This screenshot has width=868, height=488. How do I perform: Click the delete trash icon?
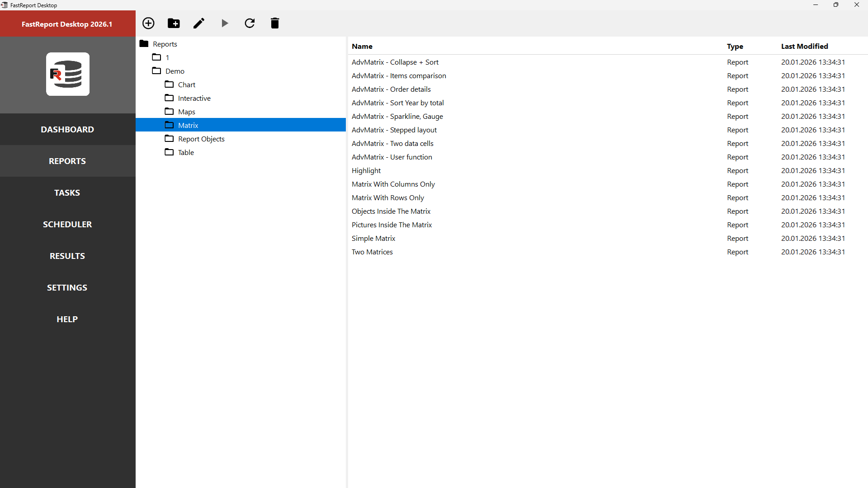point(275,23)
